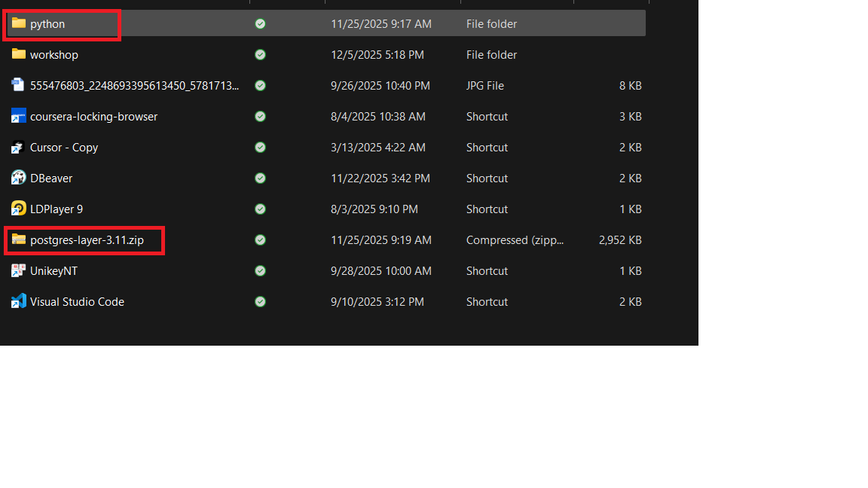Select the postgres-layer zip archive icon

19,239
